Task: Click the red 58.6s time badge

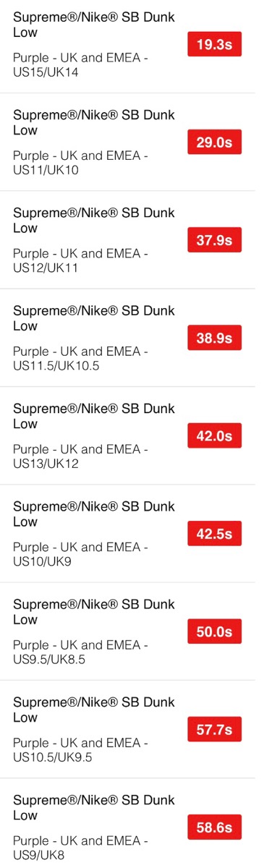Action: (x=214, y=827)
